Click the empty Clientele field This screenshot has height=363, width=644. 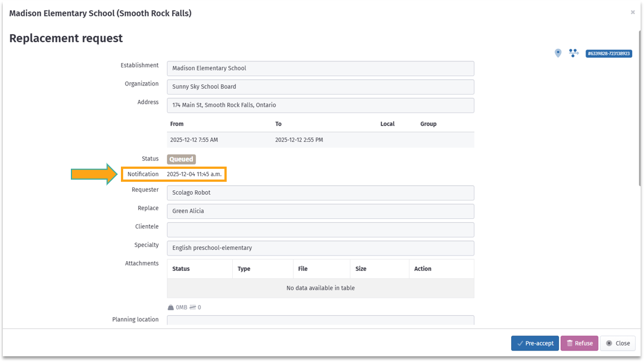321,230
